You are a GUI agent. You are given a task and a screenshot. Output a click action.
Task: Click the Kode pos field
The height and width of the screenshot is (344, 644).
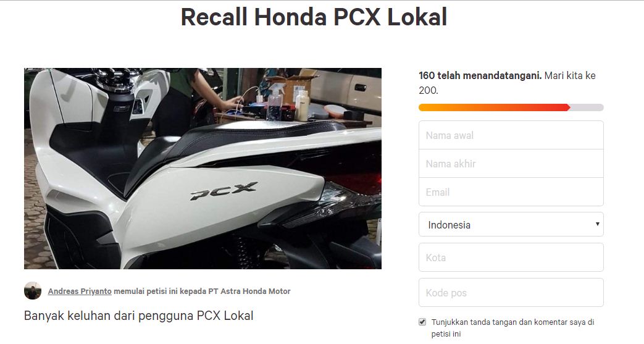pyautogui.click(x=511, y=293)
